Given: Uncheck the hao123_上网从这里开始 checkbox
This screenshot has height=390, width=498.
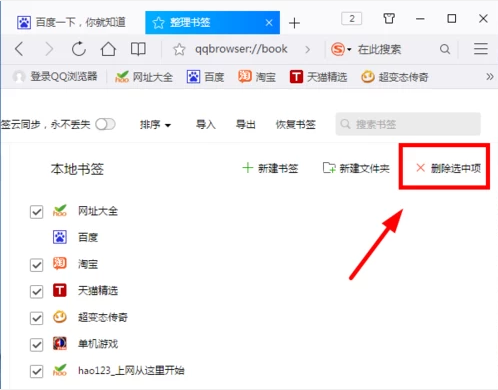Looking at the screenshot, I should tap(36, 371).
